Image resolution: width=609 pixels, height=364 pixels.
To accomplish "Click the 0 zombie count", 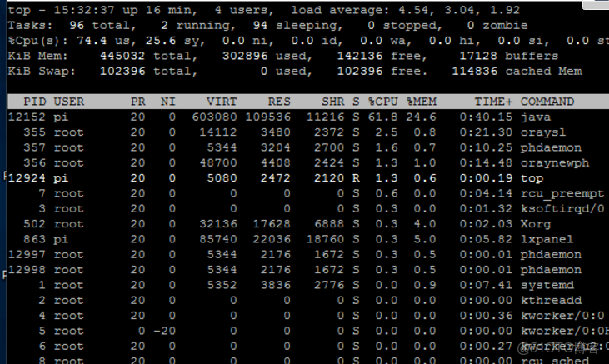I will [471, 25].
